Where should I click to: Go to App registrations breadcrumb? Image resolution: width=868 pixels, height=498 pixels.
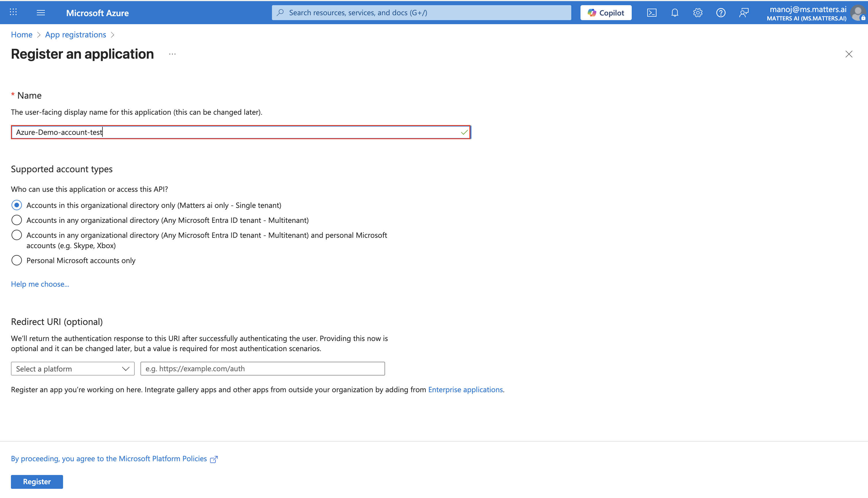(76, 35)
